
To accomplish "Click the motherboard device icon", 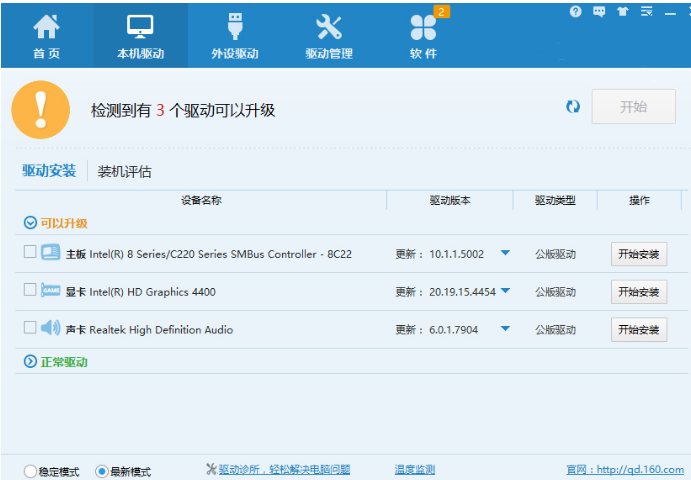I will [x=50, y=253].
